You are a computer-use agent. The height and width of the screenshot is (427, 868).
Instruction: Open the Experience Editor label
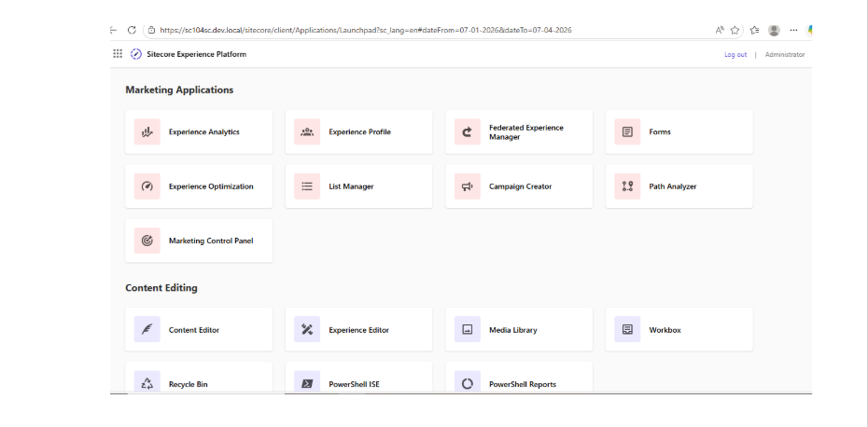(x=358, y=330)
